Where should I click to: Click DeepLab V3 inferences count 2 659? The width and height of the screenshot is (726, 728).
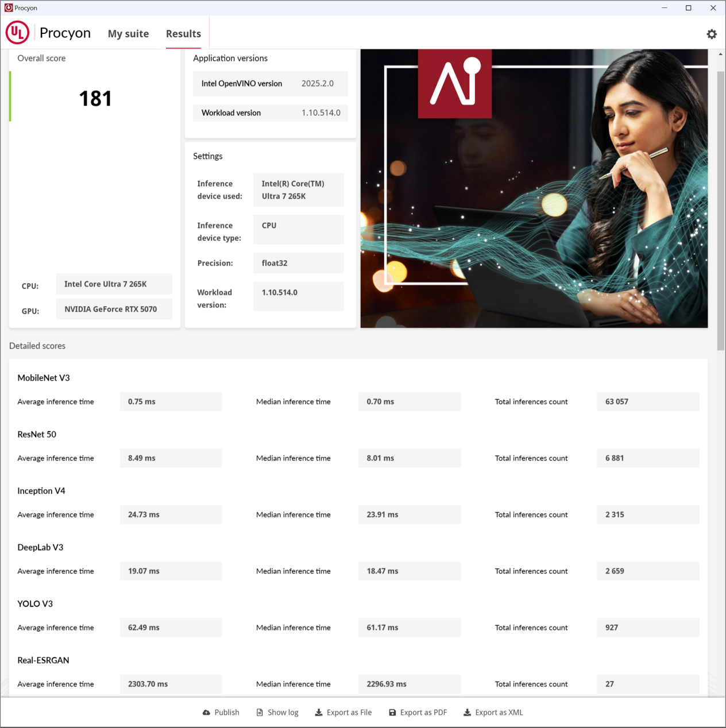648,571
